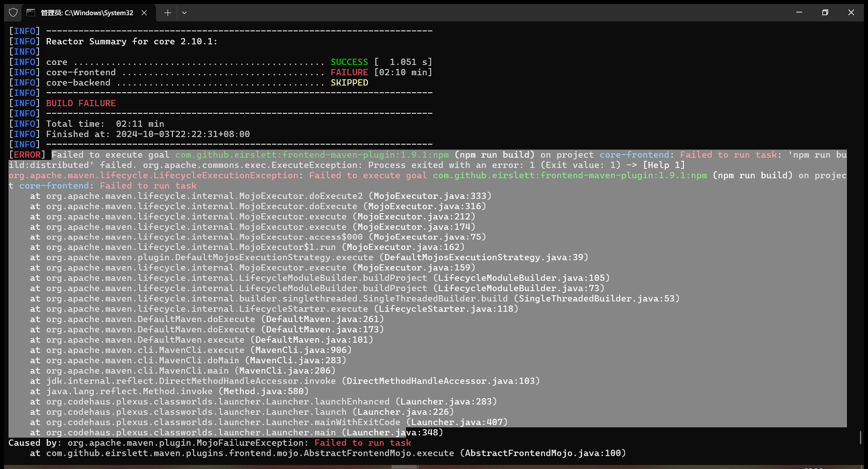Click the 'Reactor Summary for core 2.10.1' line
868x469 pixels.
[x=131, y=42]
